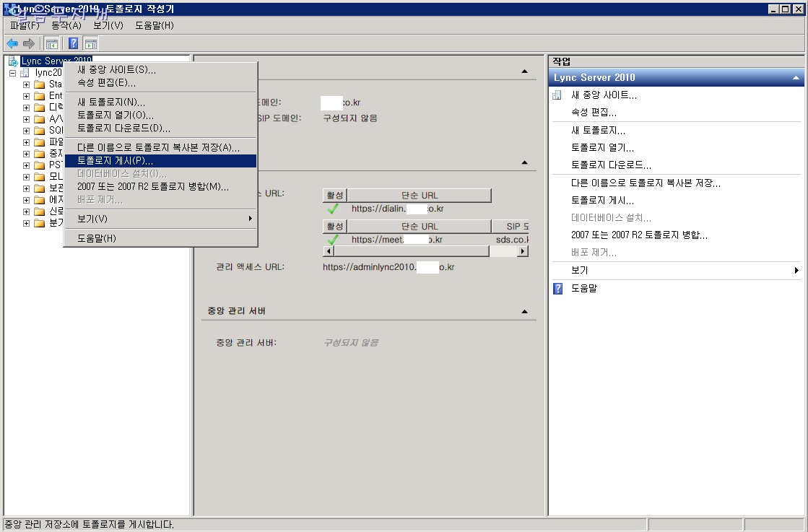
Task: Expand the PS folder node
Action: (x=26, y=165)
